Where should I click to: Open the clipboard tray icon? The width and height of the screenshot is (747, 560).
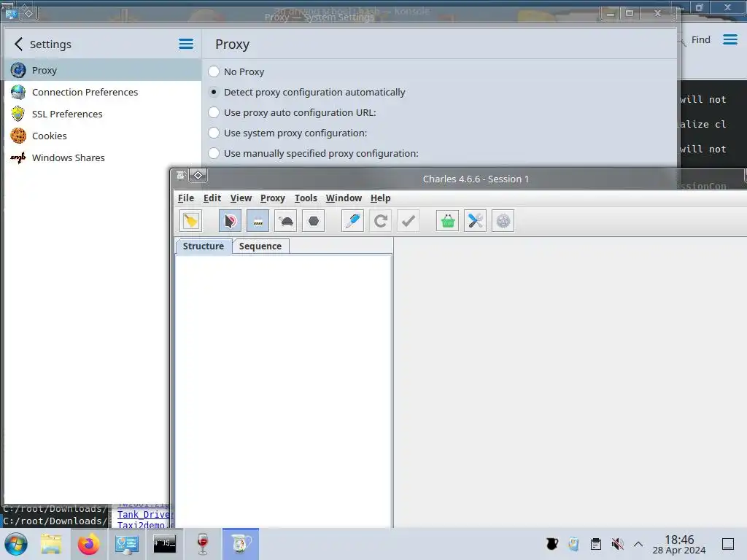coord(595,544)
